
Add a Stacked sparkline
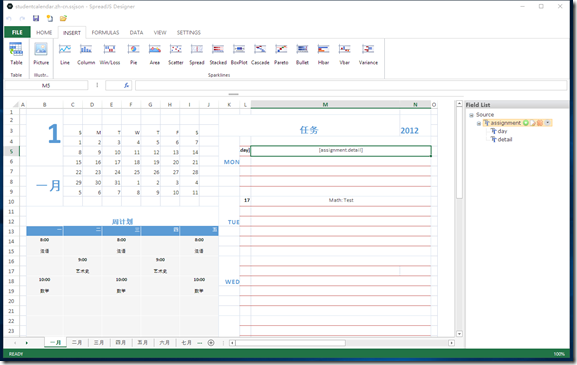click(218, 54)
